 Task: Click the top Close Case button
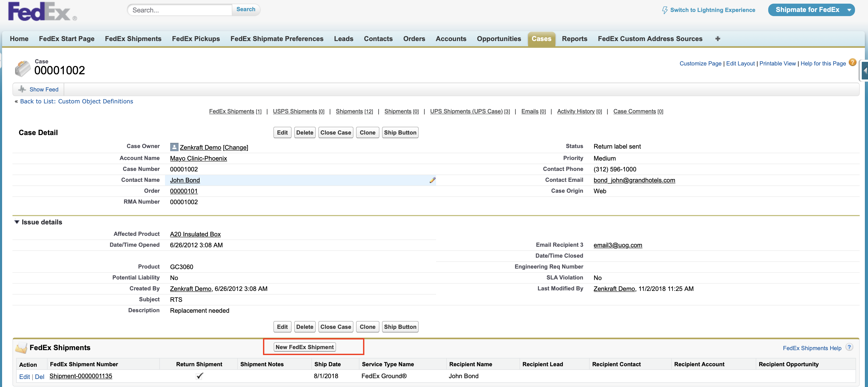point(336,132)
